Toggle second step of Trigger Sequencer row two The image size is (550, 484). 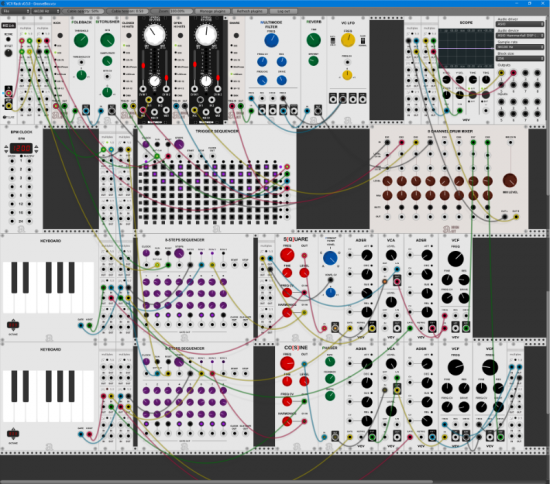click(155, 174)
